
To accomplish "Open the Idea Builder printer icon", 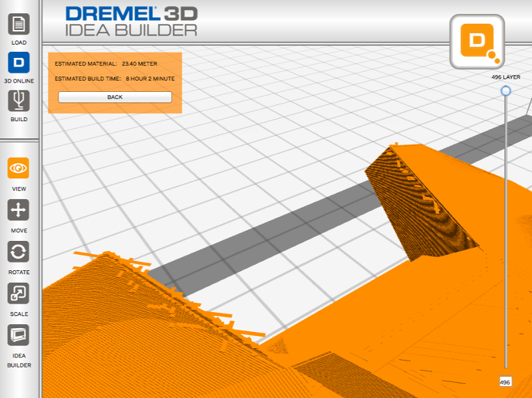I will (19, 335).
